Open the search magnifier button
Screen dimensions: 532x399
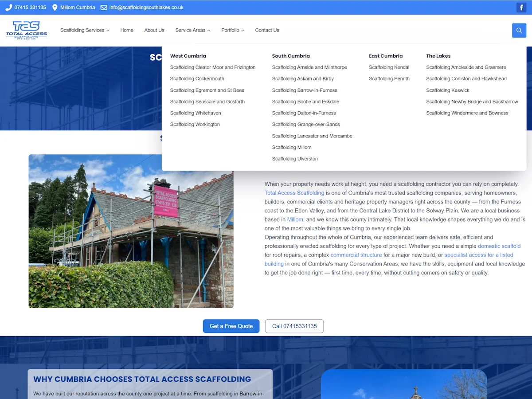(519, 30)
